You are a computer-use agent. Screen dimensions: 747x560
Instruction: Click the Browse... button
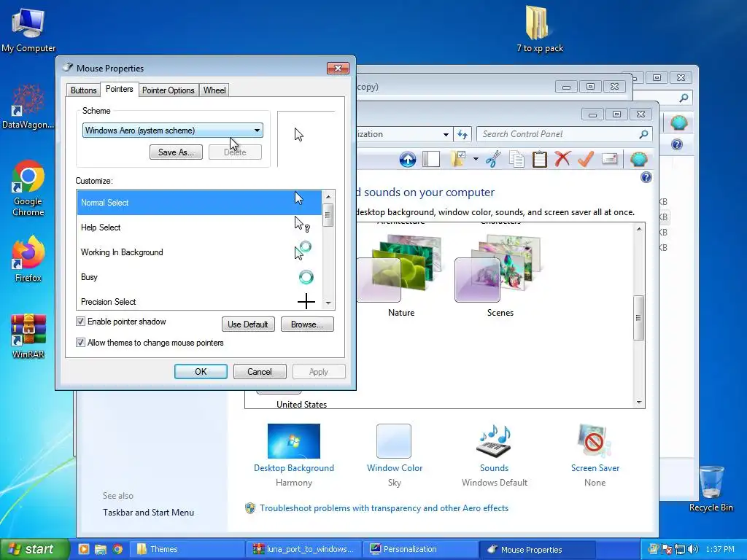307,324
